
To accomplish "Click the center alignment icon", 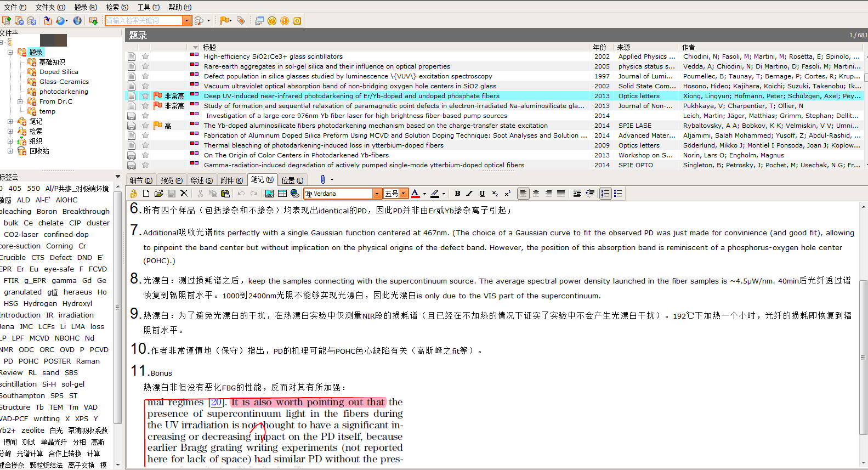I will click(x=536, y=194).
